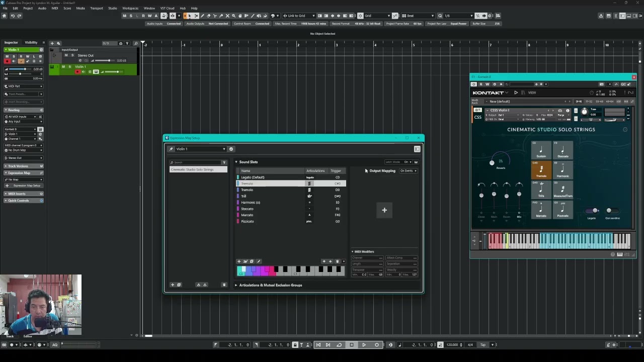Screen dimensions: 644x362
Task: Collapse the Sound Slots section
Action: click(x=236, y=162)
